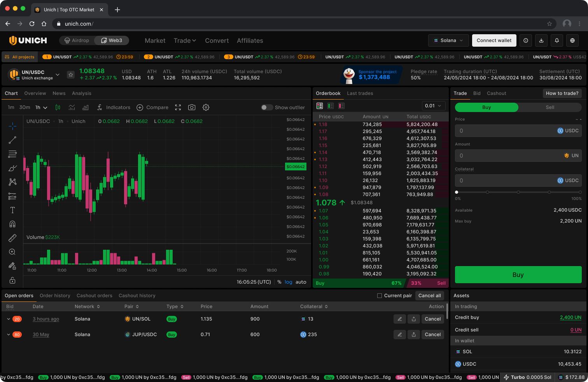
Task: Click the Cancel all button
Action: [429, 296]
